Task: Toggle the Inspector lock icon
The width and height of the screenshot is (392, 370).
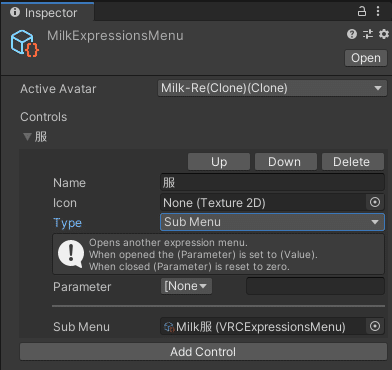Action: point(362,11)
